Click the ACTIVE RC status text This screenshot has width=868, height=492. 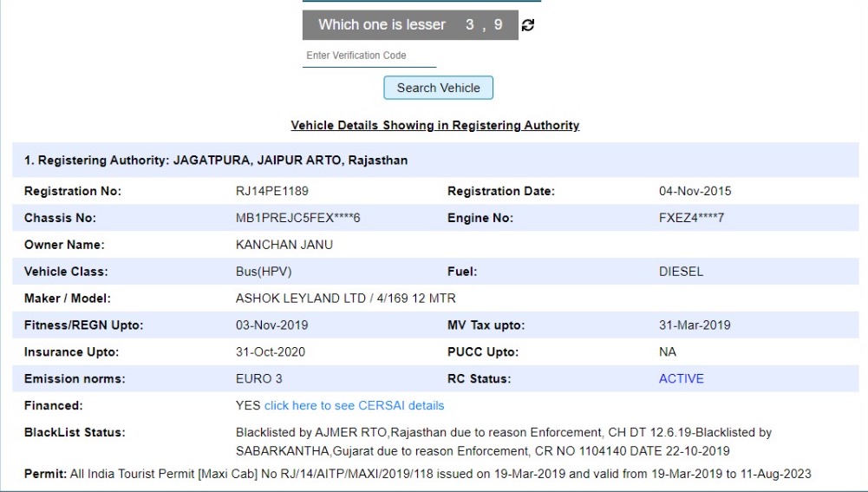pos(681,378)
